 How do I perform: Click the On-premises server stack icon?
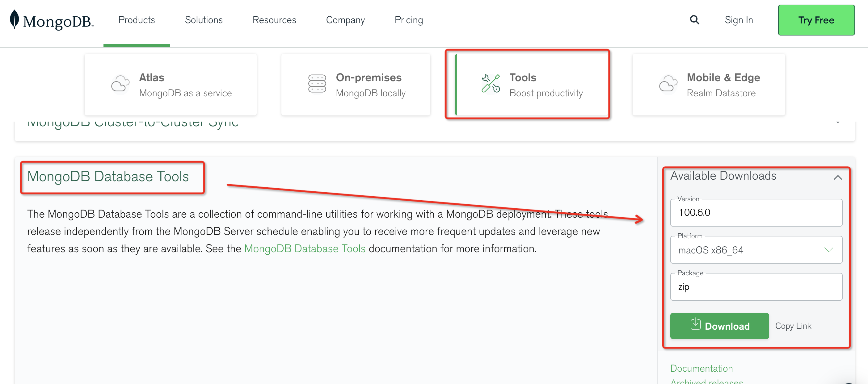(x=317, y=84)
